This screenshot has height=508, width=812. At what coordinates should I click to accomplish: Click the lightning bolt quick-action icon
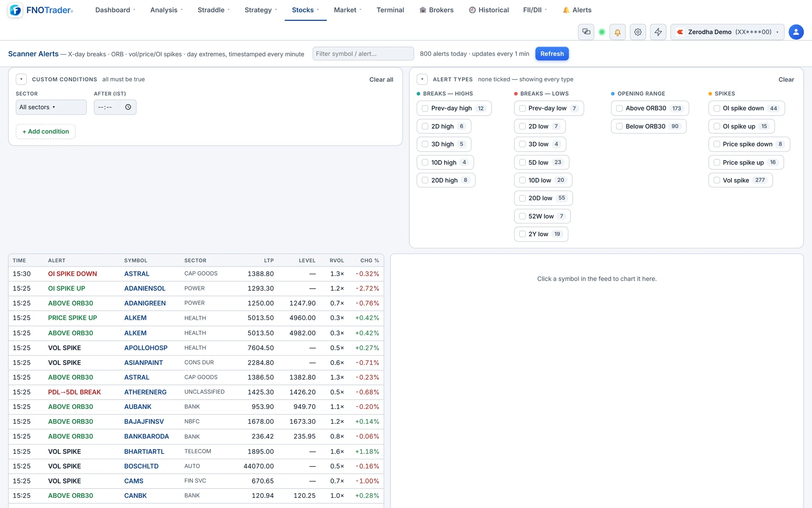coord(658,32)
